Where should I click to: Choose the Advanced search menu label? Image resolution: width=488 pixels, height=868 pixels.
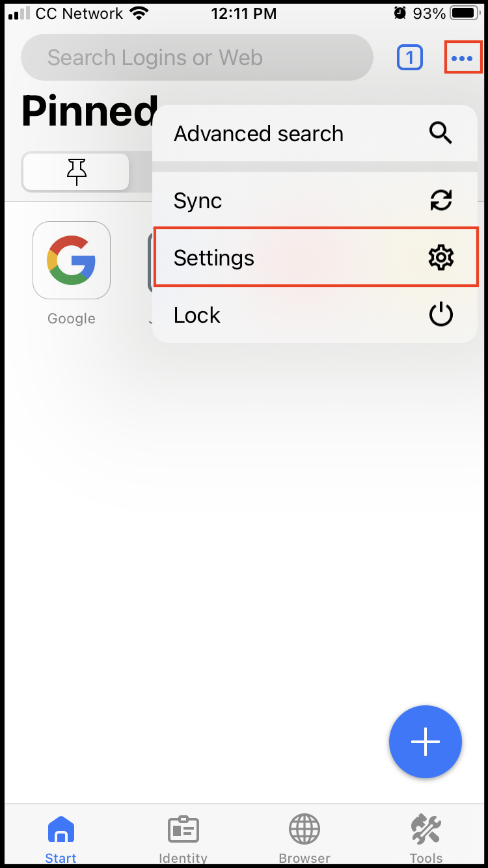point(258,133)
